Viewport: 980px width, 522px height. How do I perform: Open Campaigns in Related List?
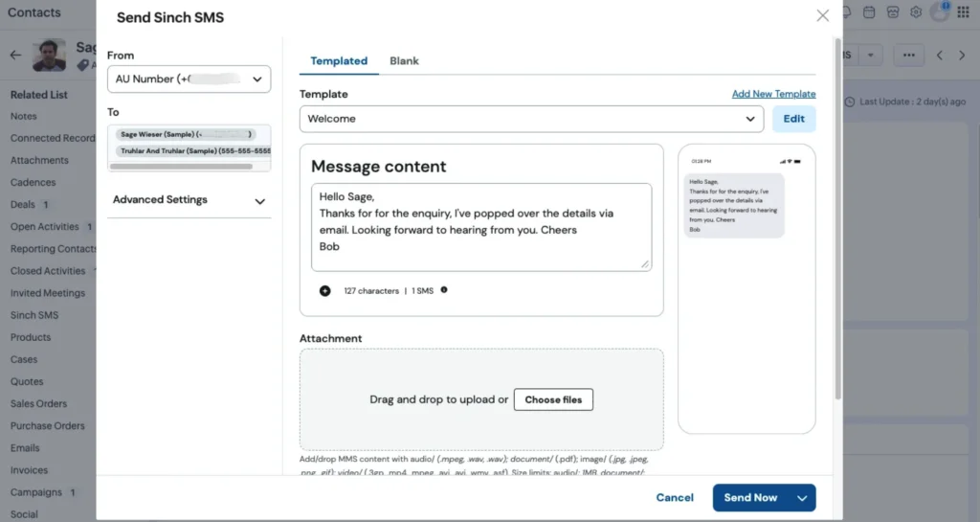tap(36, 492)
